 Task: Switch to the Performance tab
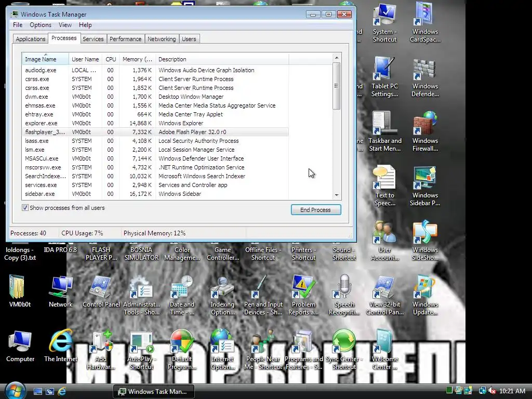tap(126, 38)
